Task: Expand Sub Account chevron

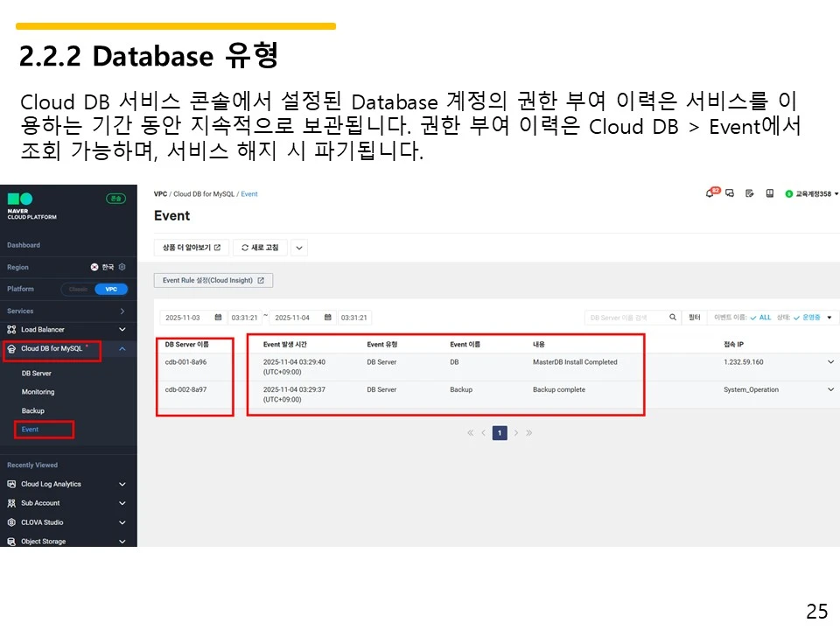Action: 122,503
